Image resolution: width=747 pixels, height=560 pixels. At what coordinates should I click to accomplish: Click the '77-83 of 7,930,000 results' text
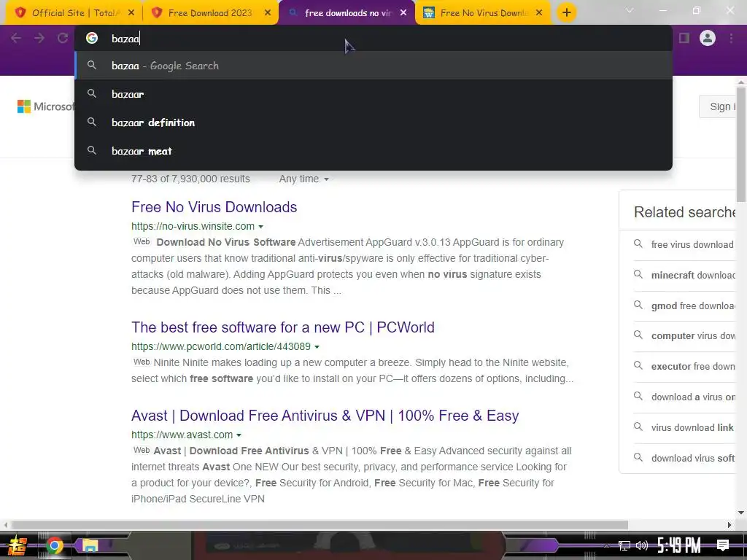tap(190, 179)
